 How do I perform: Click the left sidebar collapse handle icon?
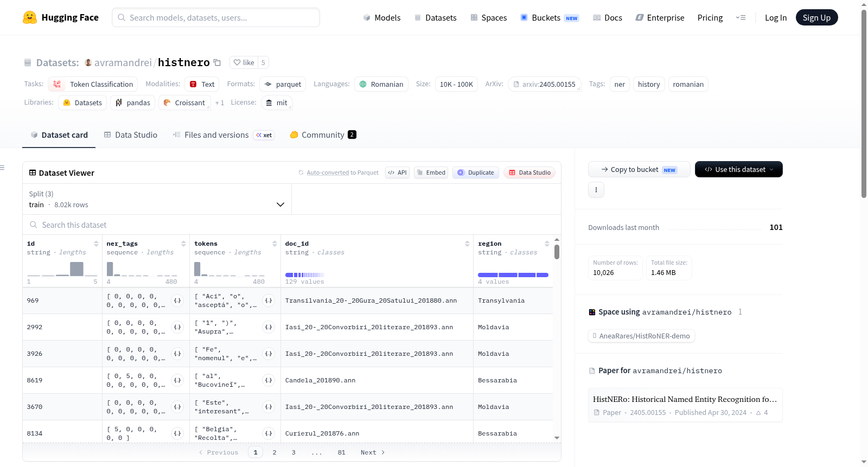[2, 168]
